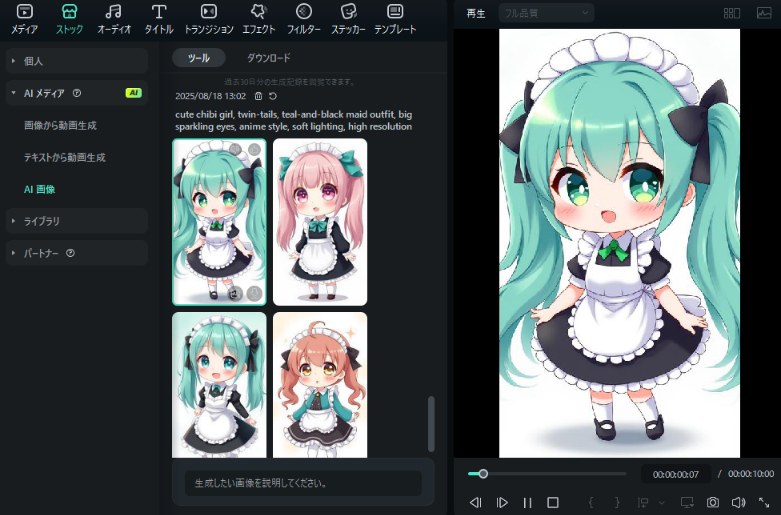This screenshot has height=515, width=781.
Task: Open the ストック tab
Action: 69,19
